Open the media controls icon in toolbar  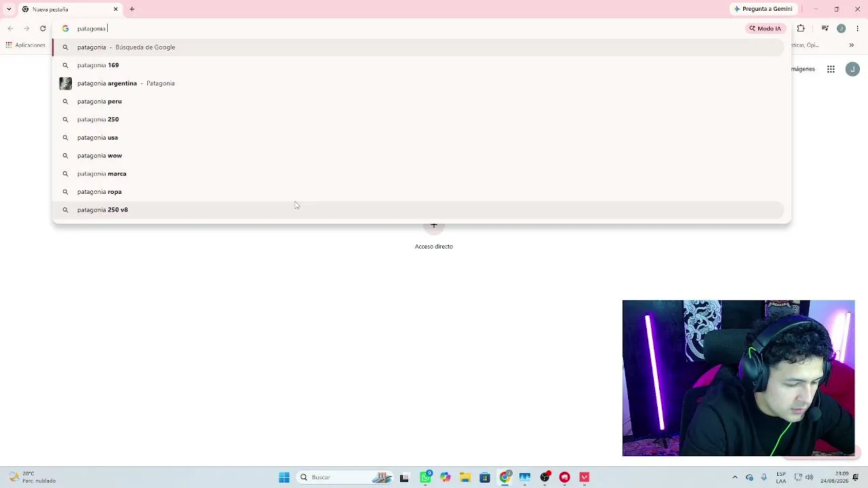click(x=825, y=28)
